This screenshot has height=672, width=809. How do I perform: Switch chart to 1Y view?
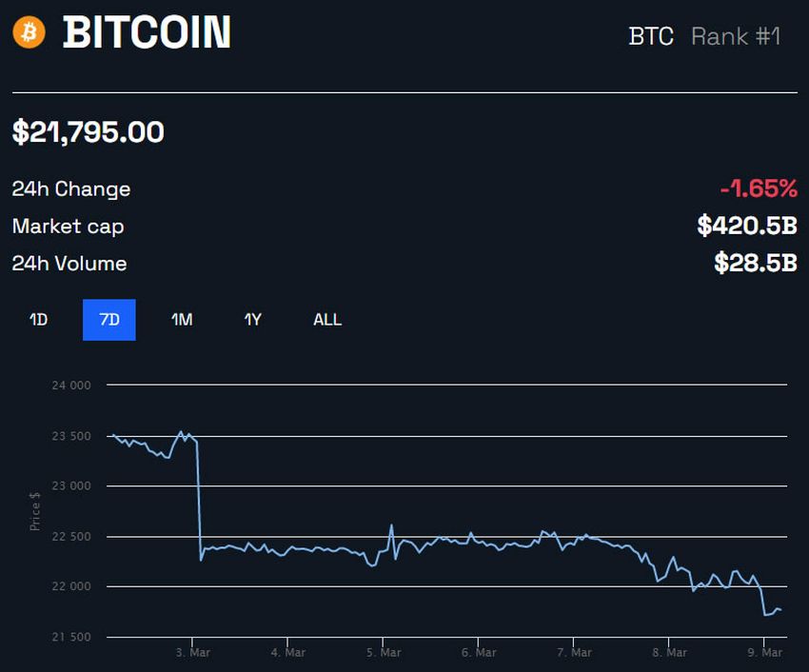(x=253, y=320)
